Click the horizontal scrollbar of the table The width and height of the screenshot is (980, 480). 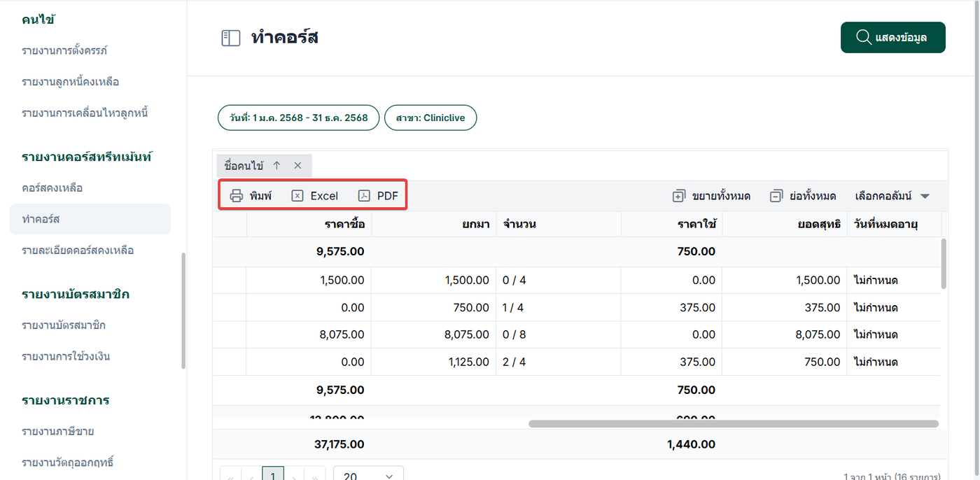[x=733, y=423]
